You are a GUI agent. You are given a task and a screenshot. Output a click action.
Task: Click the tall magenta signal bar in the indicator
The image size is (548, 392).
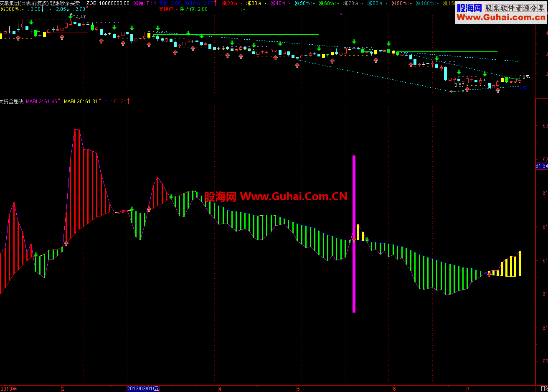[354, 234]
